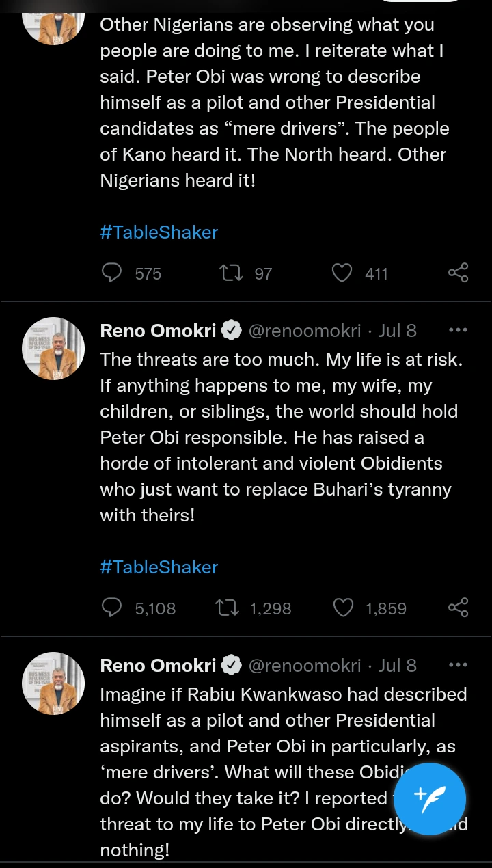Tap the avatar on the topmost tweet
Viewport: 492px width, 868px height.
click(x=53, y=21)
